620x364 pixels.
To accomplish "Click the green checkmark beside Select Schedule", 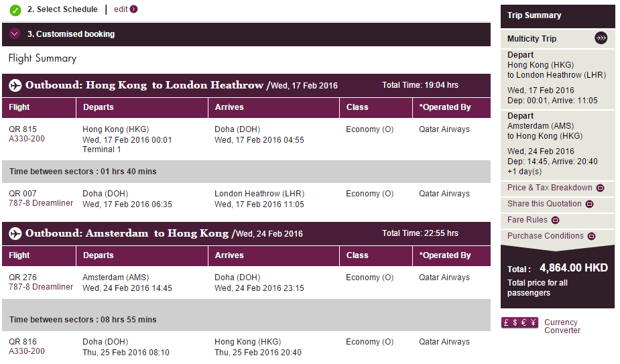I will [15, 10].
